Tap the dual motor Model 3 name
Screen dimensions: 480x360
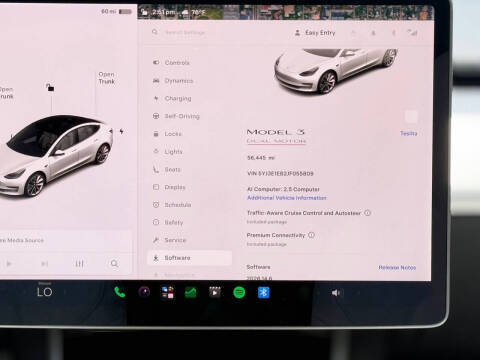[276, 136]
